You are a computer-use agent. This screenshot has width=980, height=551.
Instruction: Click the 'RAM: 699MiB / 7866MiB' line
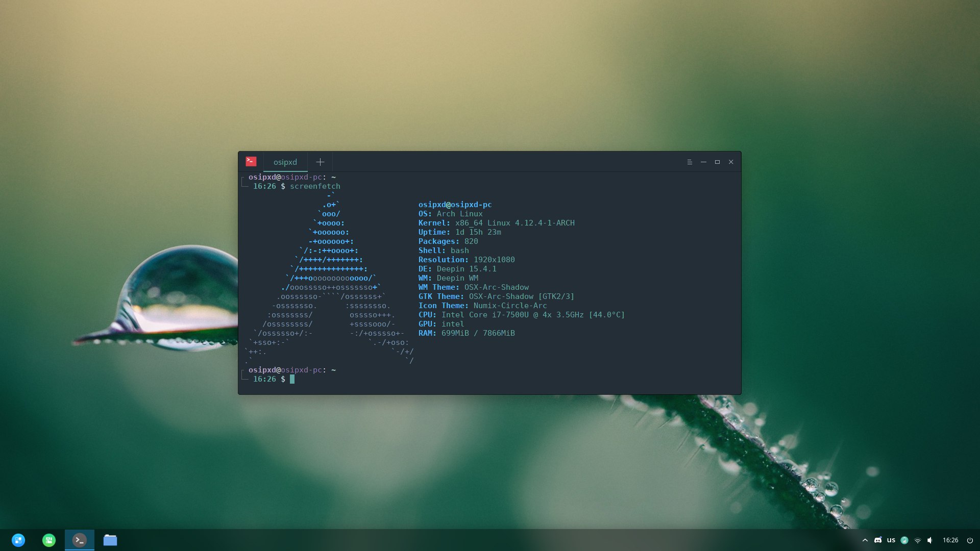[x=467, y=333]
